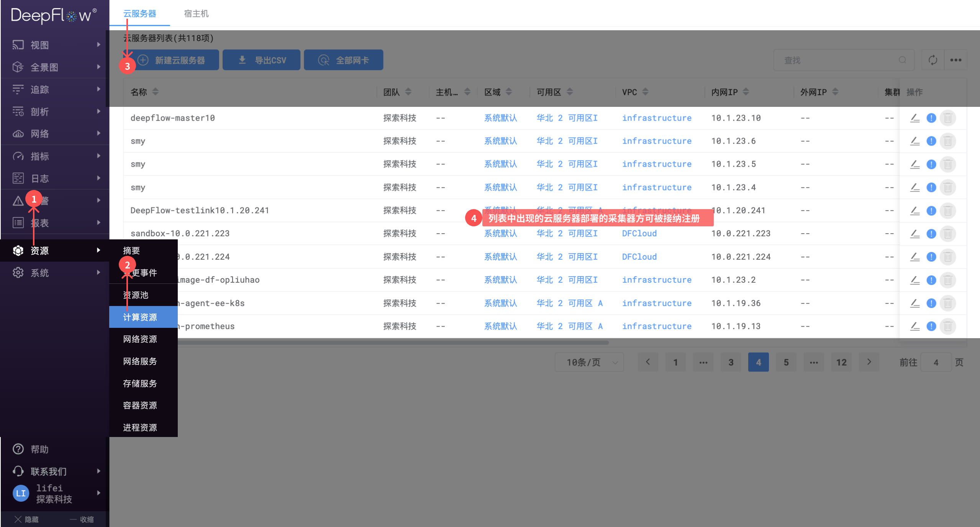Click the 导出CSV download button
The width and height of the screenshot is (980, 527).
pos(261,60)
